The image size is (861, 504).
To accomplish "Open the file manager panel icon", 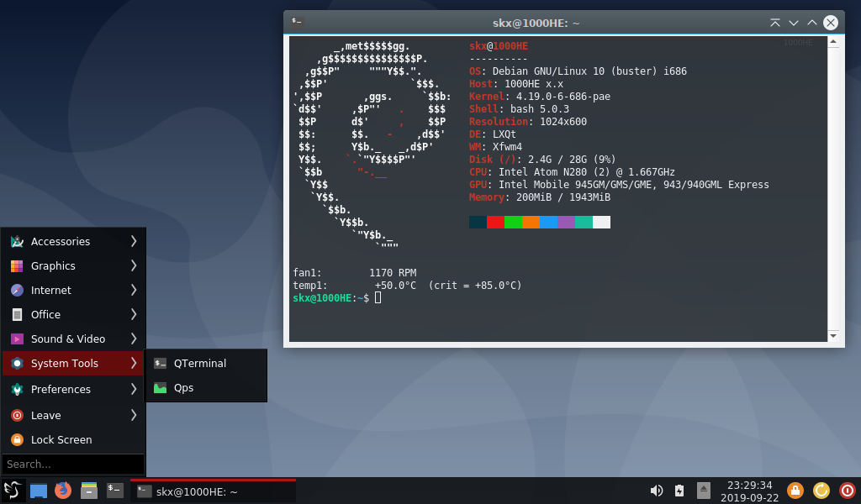I will [x=89, y=491].
